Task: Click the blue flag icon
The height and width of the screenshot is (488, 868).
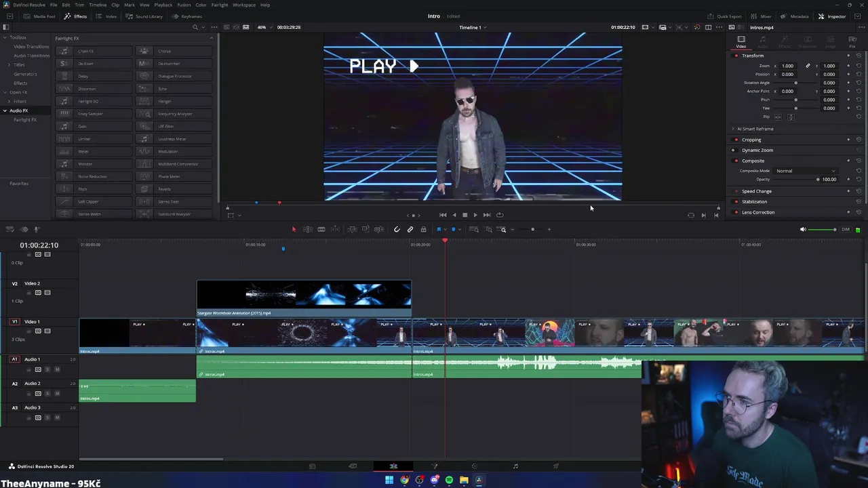Action: click(439, 230)
